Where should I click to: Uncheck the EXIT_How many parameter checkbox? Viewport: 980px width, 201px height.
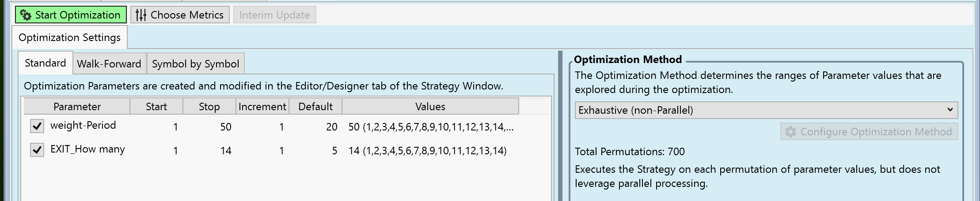pos(37,150)
